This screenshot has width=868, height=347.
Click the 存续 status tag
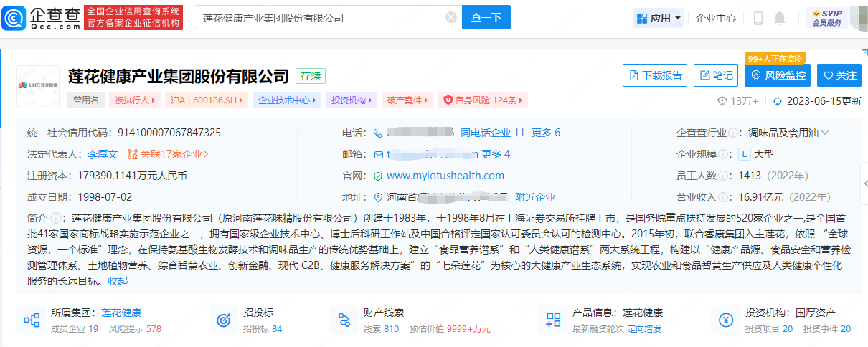pyautogui.click(x=311, y=76)
